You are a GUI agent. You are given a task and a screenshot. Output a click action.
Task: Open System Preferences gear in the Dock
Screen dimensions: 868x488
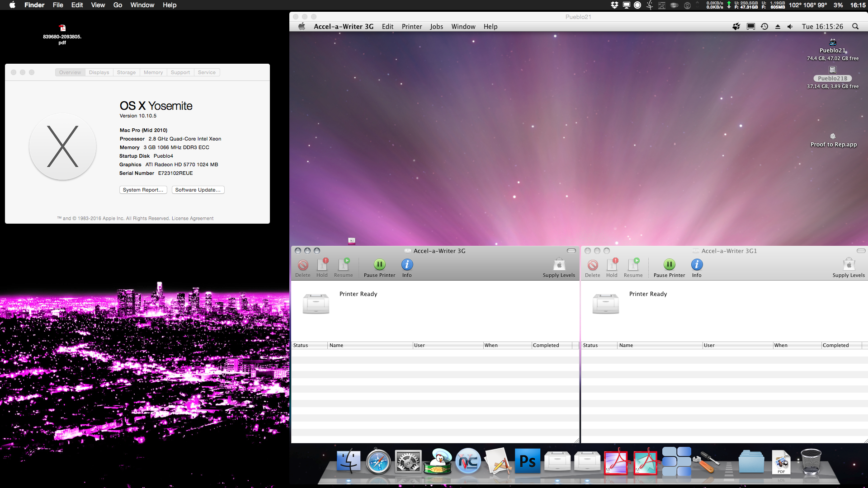tap(408, 461)
